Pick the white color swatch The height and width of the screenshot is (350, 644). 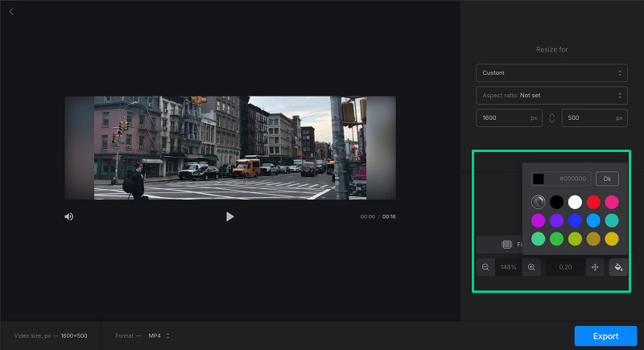[x=575, y=202]
